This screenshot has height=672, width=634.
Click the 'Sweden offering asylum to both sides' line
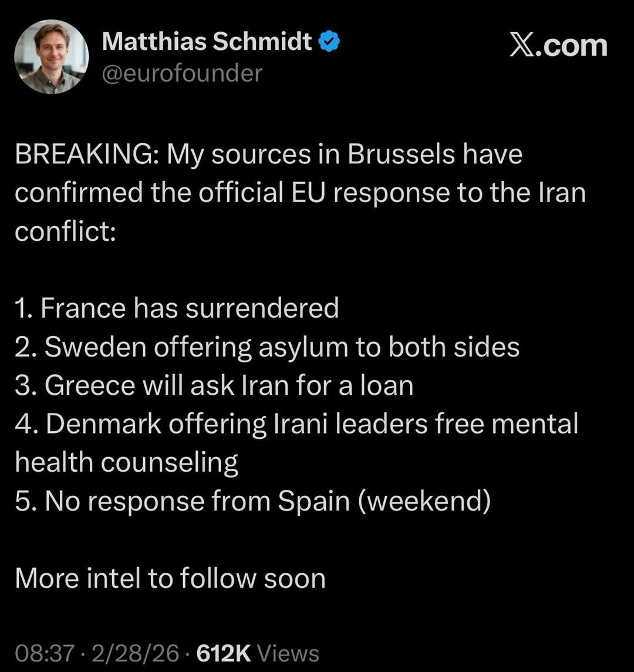tap(267, 347)
